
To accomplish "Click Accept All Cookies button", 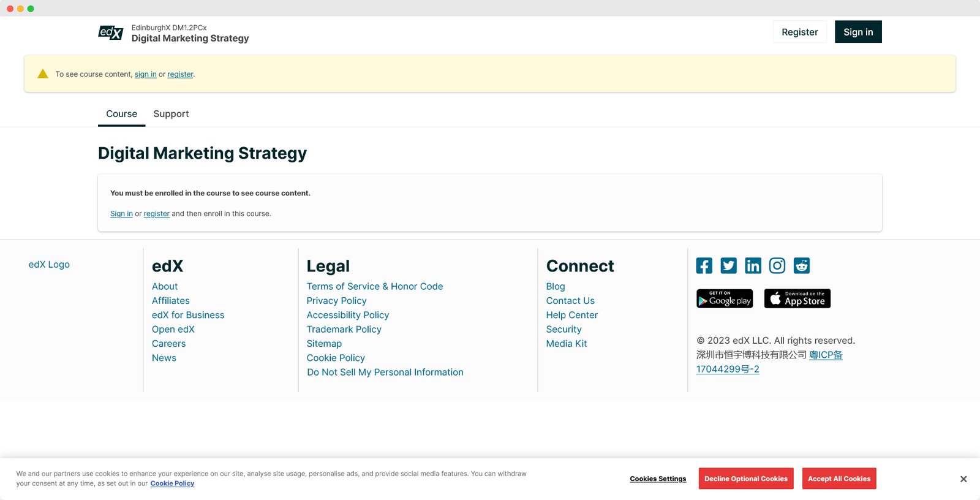I will coord(839,479).
